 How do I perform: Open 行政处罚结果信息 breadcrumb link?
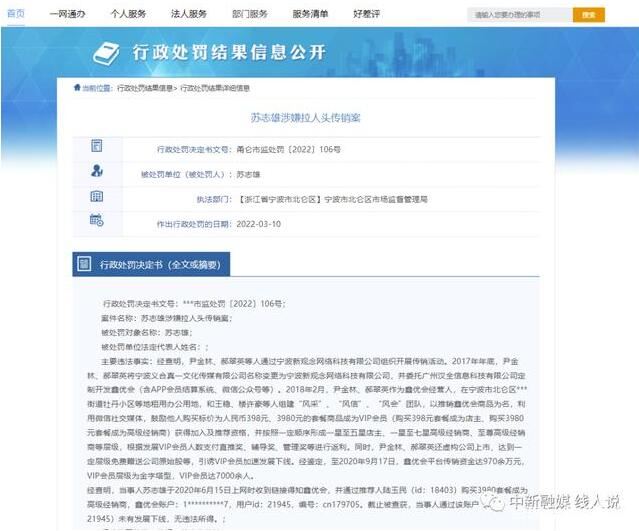[145, 88]
